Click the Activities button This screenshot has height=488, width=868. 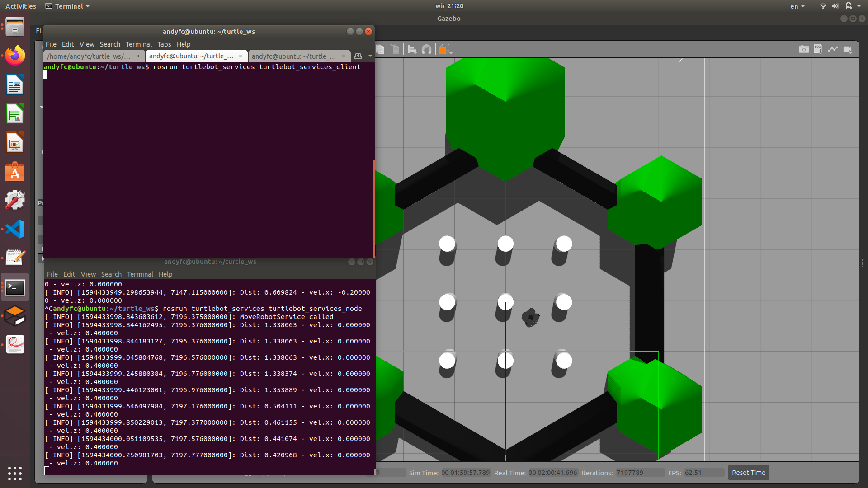tap(21, 6)
